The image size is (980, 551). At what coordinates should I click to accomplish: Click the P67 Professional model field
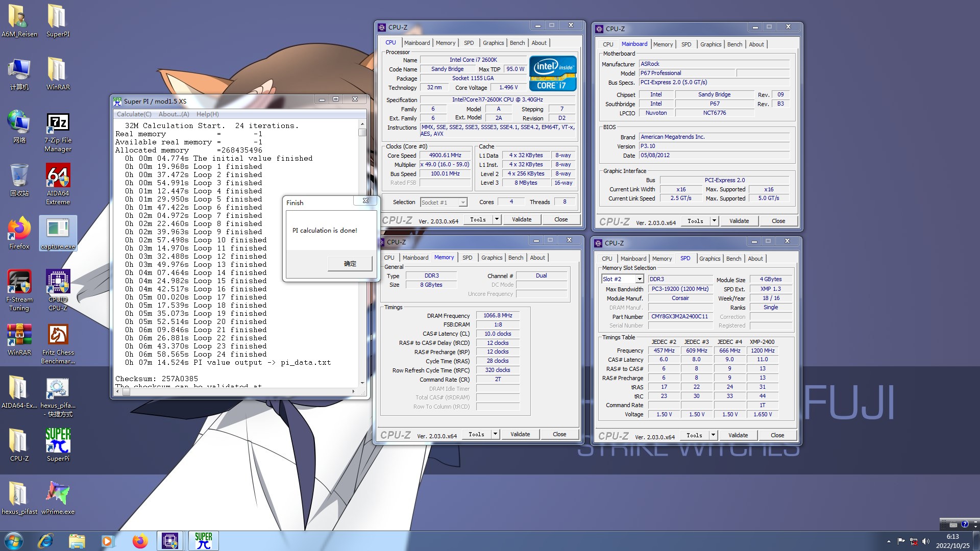(687, 73)
